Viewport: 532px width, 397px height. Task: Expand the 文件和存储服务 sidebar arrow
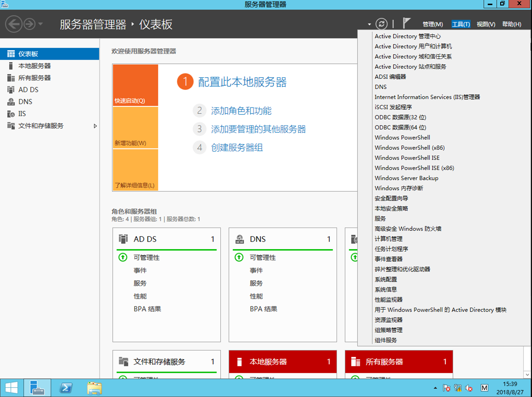pos(95,126)
